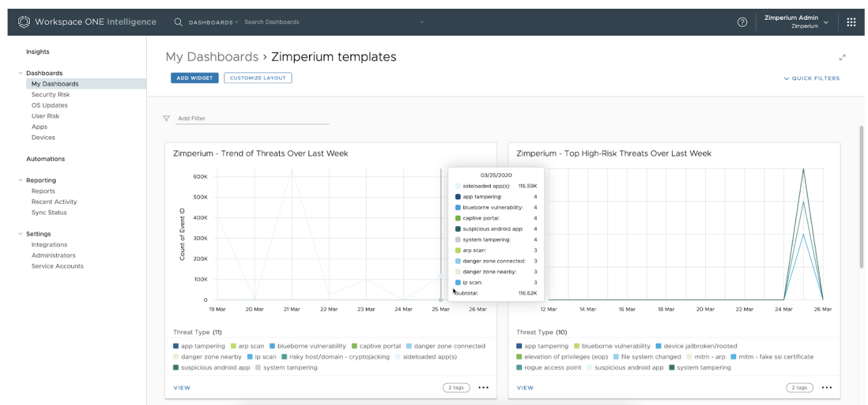The width and height of the screenshot is (868, 405).
Task: Open Apps dashboard
Action: click(x=39, y=126)
